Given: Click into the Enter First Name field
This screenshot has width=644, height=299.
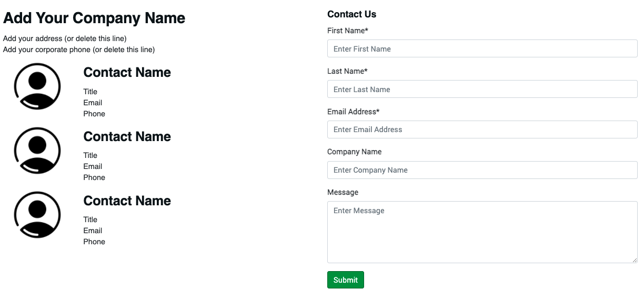Looking at the screenshot, I should pyautogui.click(x=482, y=49).
